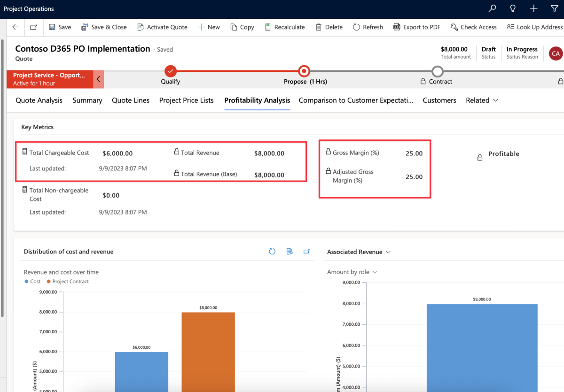Start a New record from the toolbar

pos(209,27)
